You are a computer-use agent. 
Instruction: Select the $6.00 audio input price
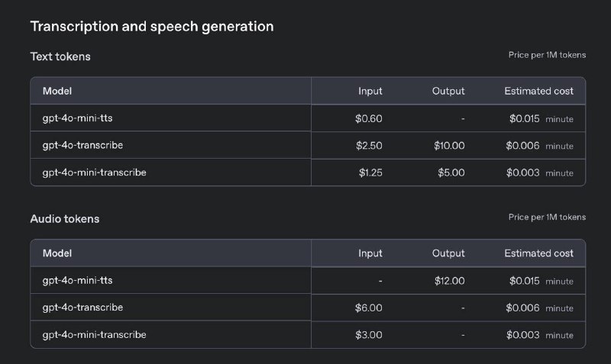click(369, 308)
